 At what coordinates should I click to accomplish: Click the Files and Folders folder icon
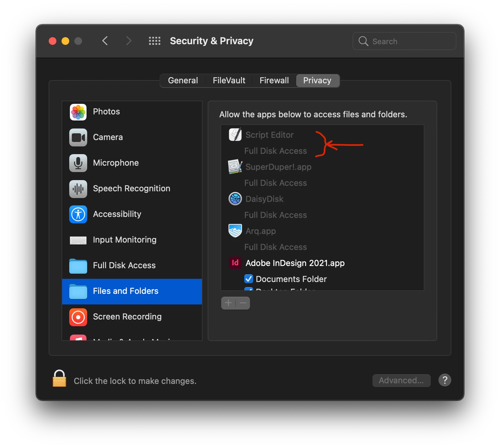point(78,292)
